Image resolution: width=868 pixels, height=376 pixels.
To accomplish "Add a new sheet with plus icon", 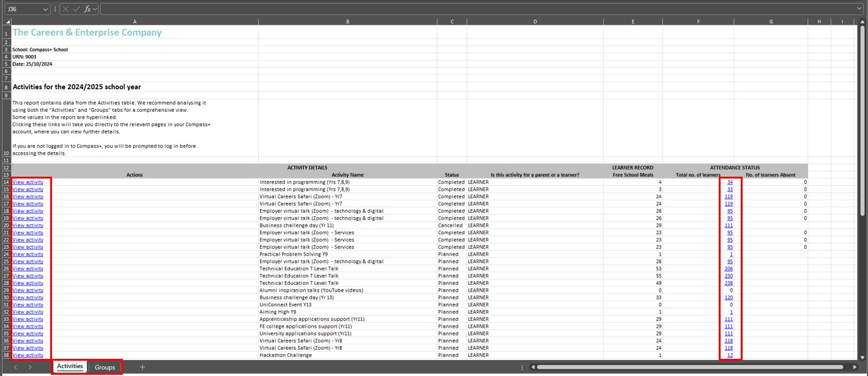I will pos(143,367).
